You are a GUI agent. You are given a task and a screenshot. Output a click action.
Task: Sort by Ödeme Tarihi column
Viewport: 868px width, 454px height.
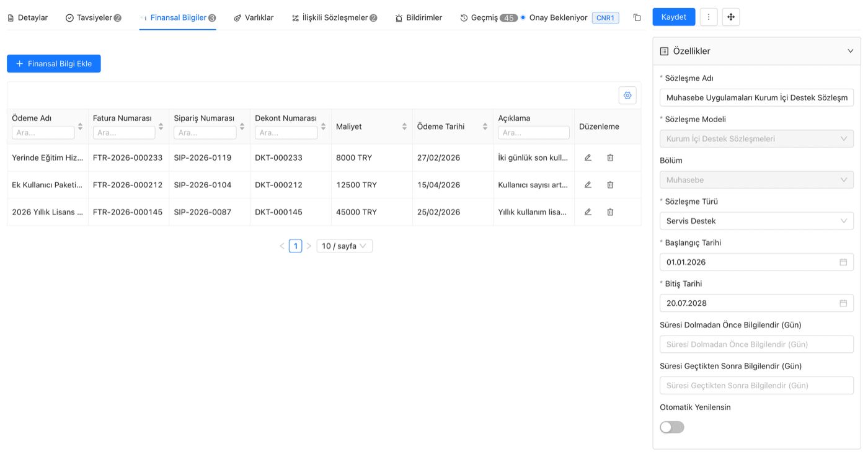point(485,127)
